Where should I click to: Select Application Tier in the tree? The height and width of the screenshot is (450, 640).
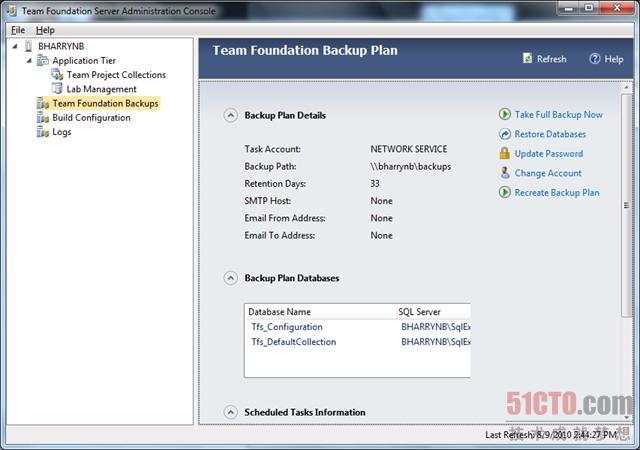tap(84, 60)
